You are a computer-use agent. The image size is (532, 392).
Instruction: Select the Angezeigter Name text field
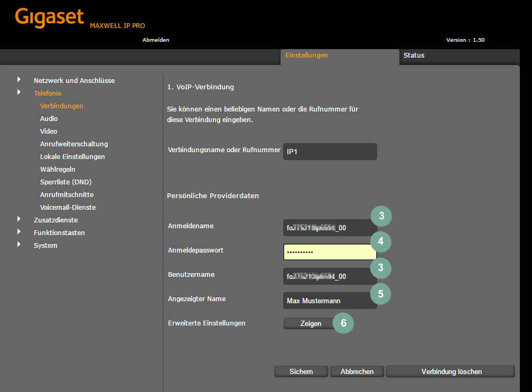330,301
